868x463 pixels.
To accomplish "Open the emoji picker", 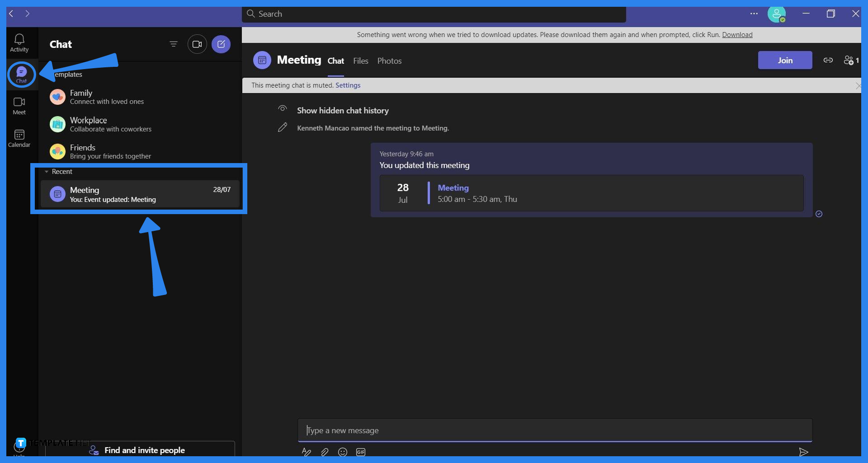I will (343, 452).
